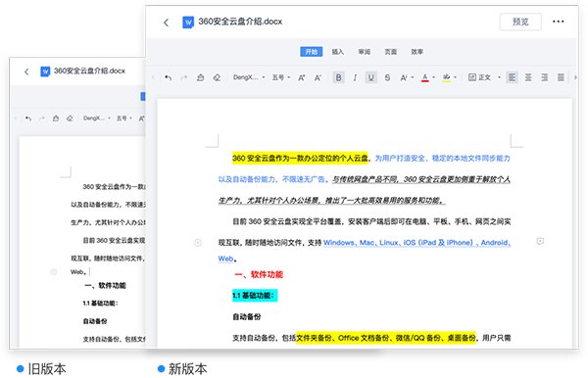Click the document icon in old version window
This screenshot has width=588, height=378.
pos(45,71)
